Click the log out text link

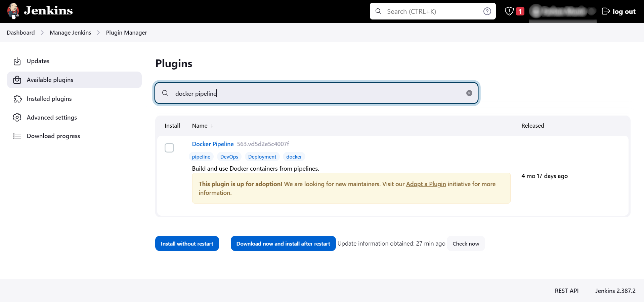pos(624,11)
